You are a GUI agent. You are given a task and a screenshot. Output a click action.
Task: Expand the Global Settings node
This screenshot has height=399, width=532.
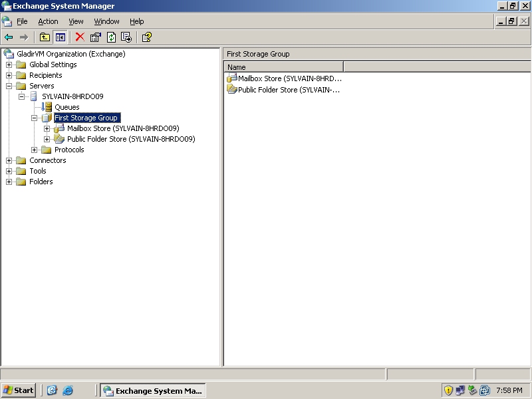9,65
